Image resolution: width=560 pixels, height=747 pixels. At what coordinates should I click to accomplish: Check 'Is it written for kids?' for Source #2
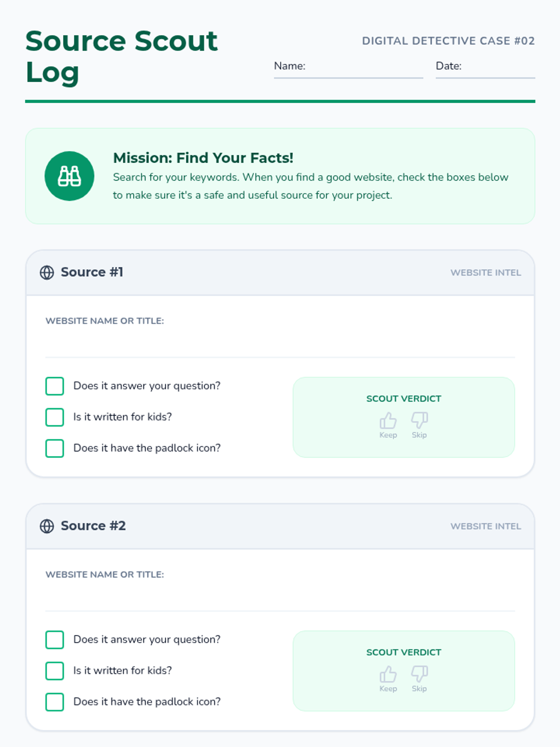(55, 670)
